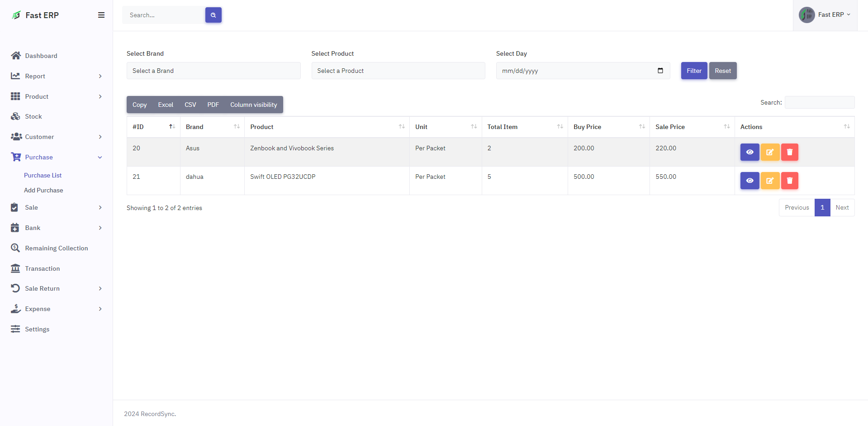Click the Filter button

point(693,71)
